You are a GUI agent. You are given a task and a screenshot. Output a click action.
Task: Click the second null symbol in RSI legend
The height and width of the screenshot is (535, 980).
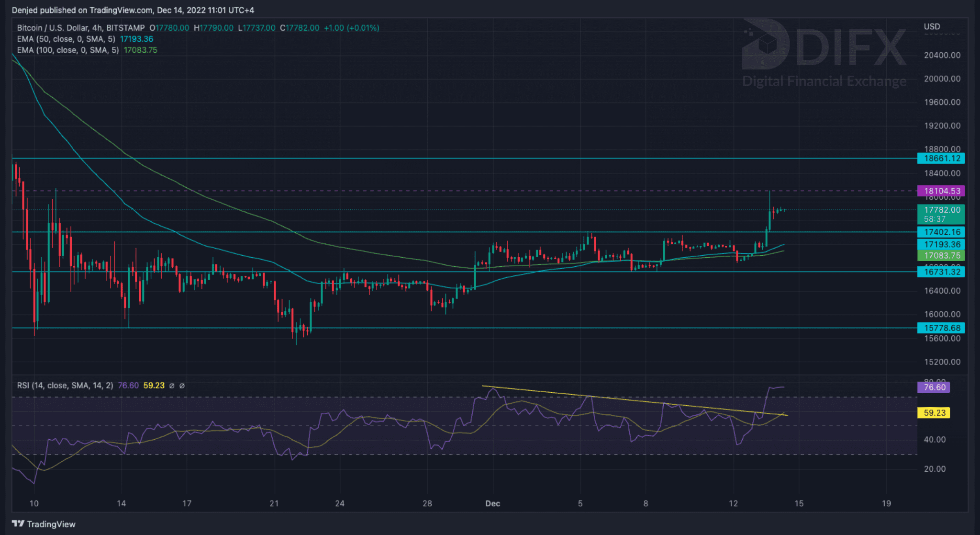(182, 386)
